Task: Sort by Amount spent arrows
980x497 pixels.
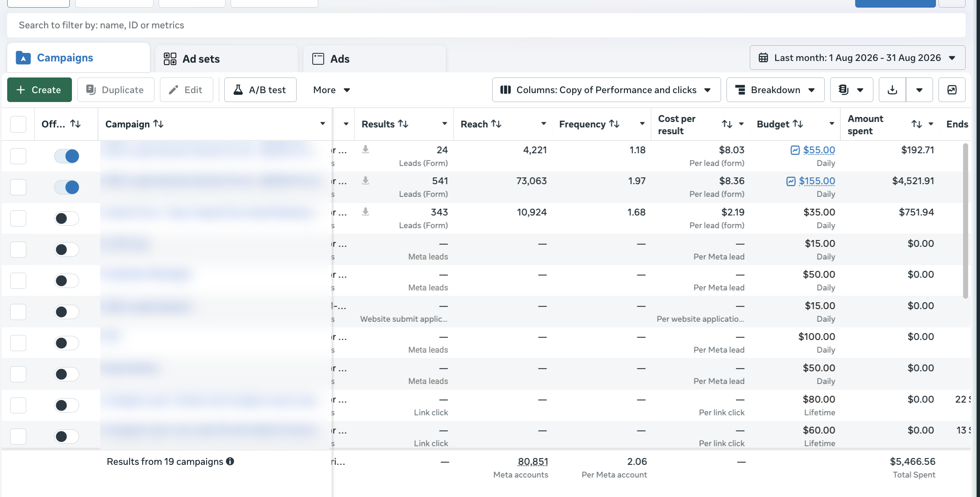Action: click(917, 124)
